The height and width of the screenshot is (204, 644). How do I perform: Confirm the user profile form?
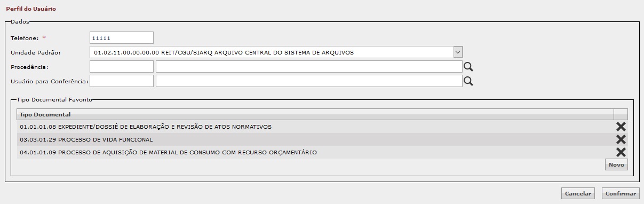point(621,193)
